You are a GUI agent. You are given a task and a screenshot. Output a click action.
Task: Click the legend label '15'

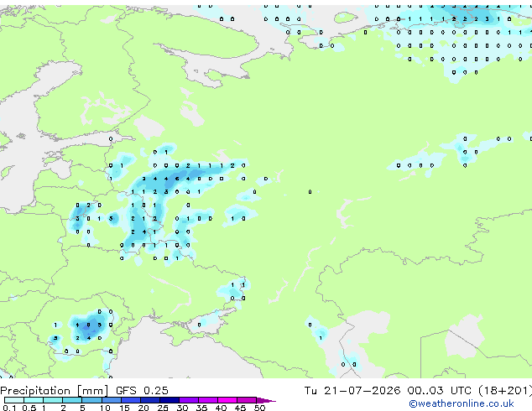[x=124, y=408]
